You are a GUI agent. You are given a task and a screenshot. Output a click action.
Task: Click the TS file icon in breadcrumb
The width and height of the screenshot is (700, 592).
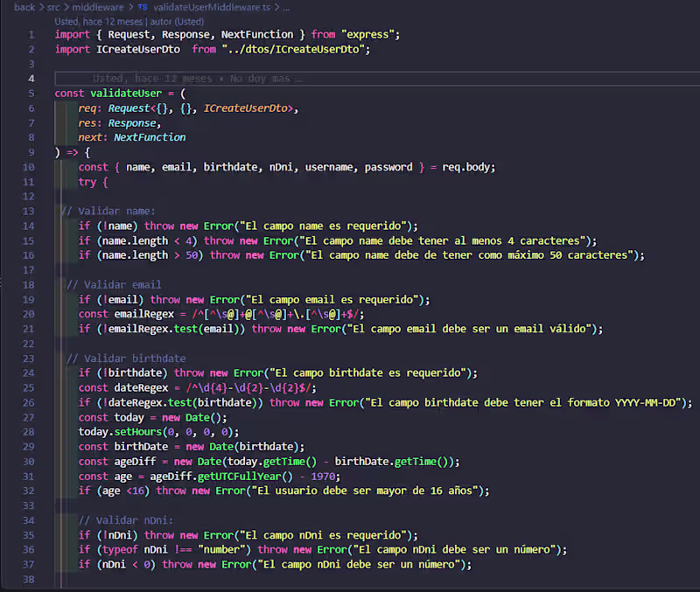143,7
